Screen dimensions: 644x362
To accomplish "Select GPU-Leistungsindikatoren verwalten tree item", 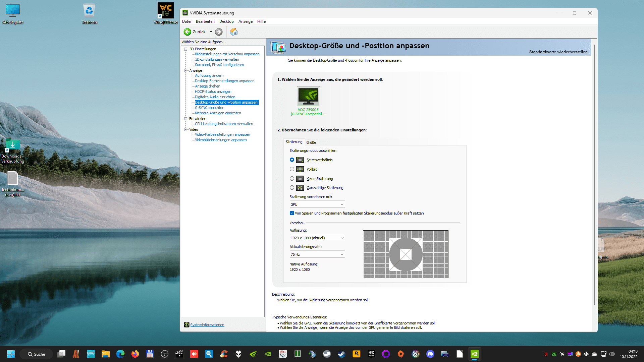I will (x=224, y=124).
